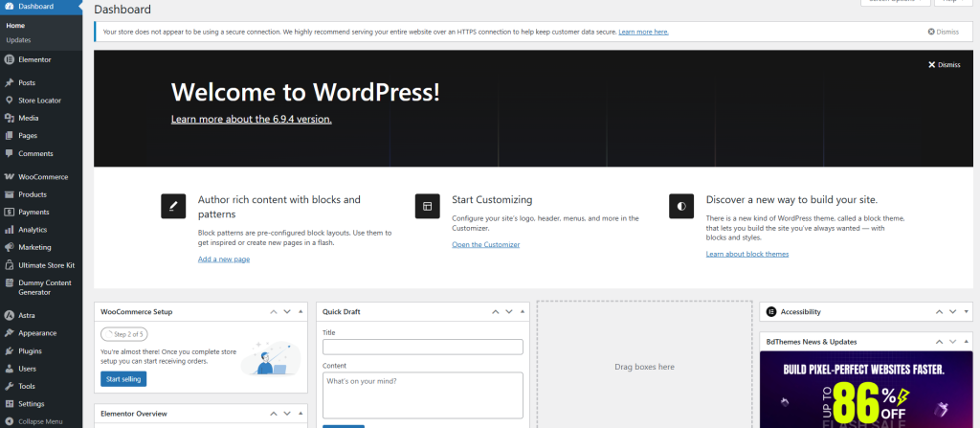
Task: Toggle the Elementor Overview panel triangle
Action: (301, 414)
